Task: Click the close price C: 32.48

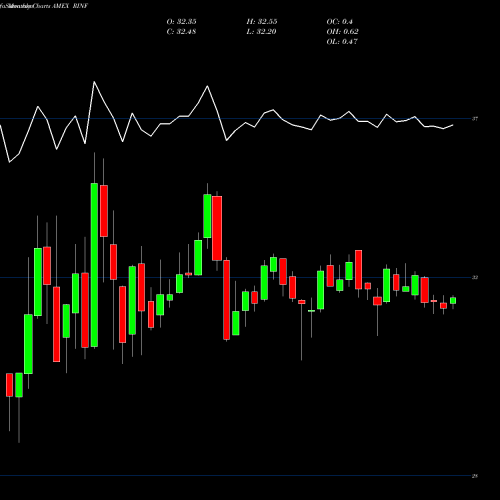Action: tap(181, 32)
